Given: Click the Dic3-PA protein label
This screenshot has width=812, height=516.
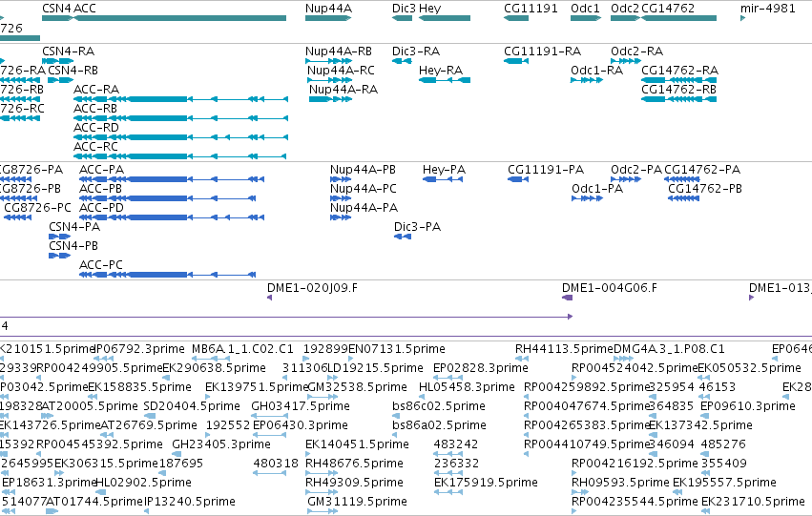Looking at the screenshot, I should click(x=417, y=227).
